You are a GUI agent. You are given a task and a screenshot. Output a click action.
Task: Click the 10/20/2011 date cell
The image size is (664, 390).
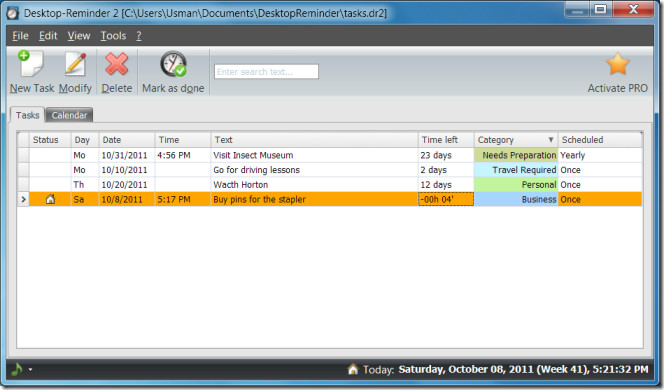point(127,185)
